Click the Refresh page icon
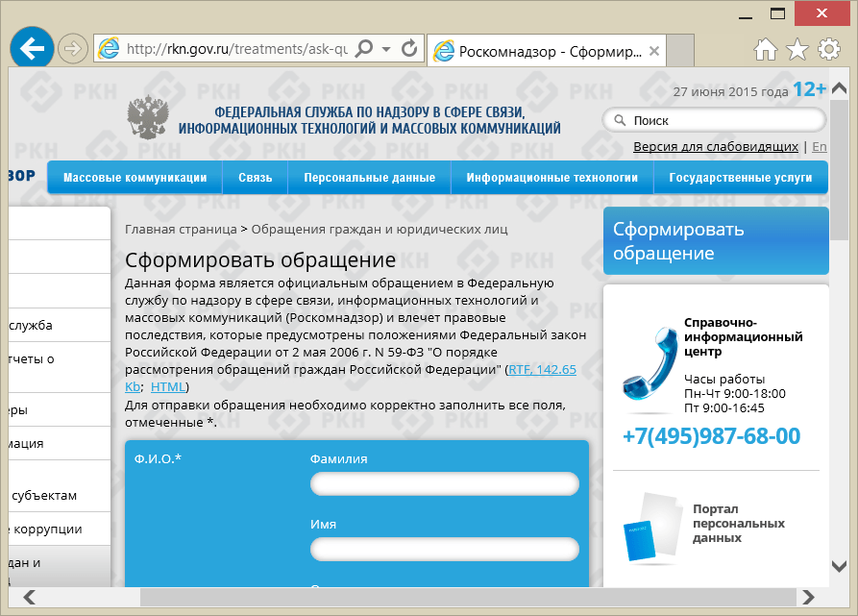 [x=409, y=49]
